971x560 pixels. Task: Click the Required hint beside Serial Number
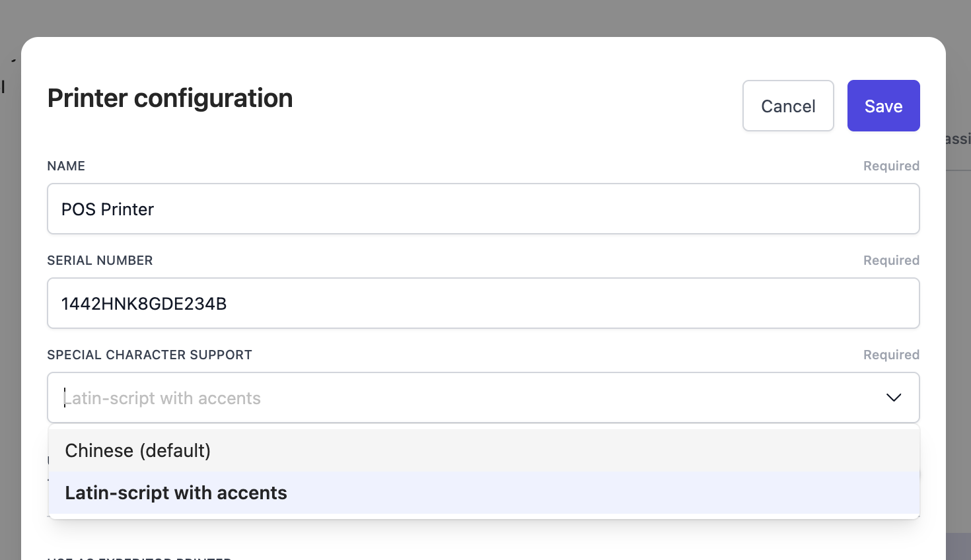891,260
